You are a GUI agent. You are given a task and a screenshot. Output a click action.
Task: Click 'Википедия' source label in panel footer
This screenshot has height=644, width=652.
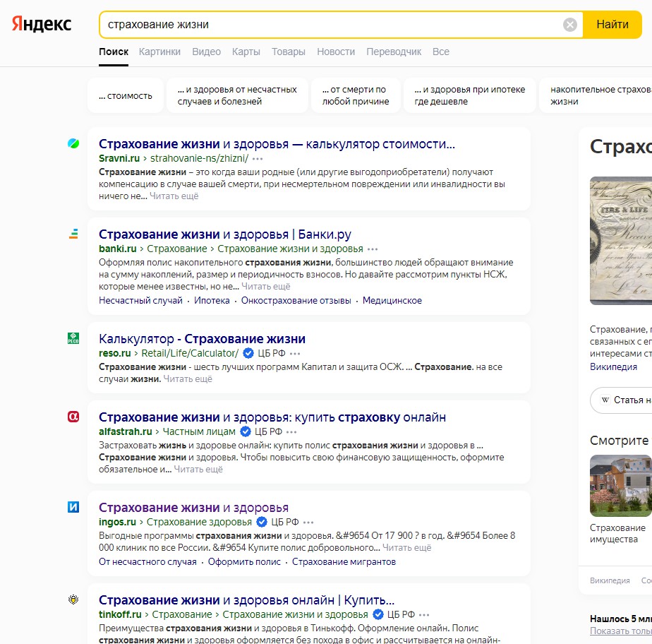click(610, 580)
